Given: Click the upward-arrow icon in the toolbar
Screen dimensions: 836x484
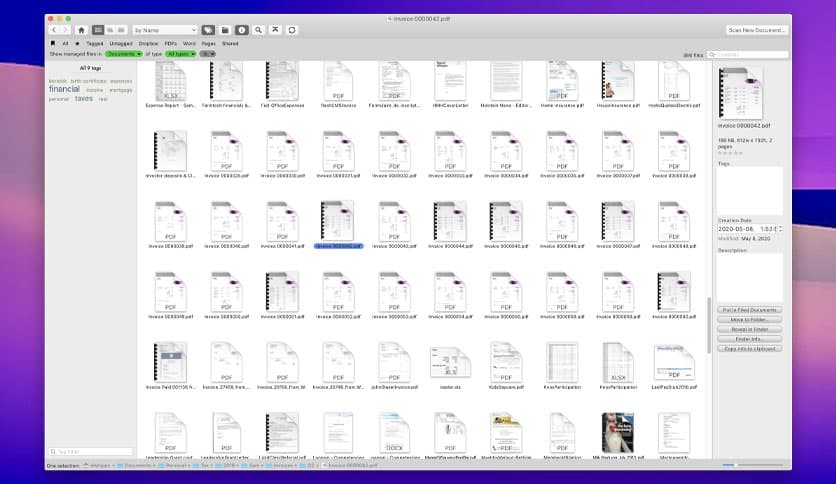Looking at the screenshot, I should coord(275,30).
